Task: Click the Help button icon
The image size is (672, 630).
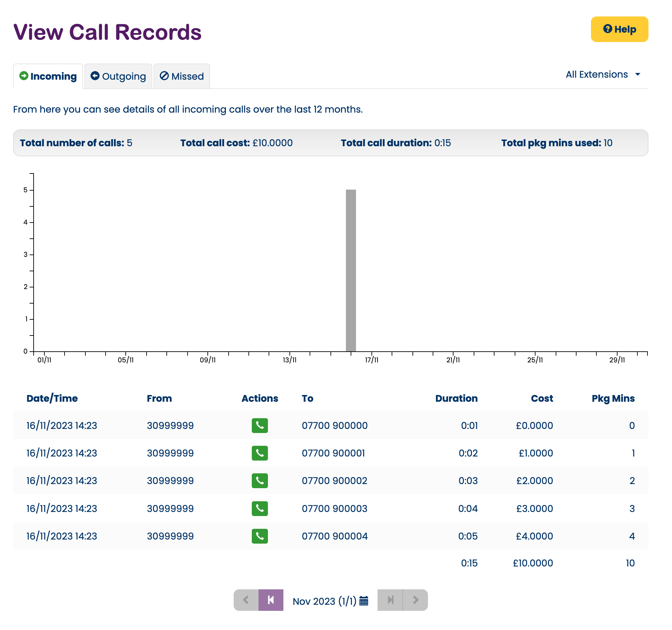Action: pos(607,29)
